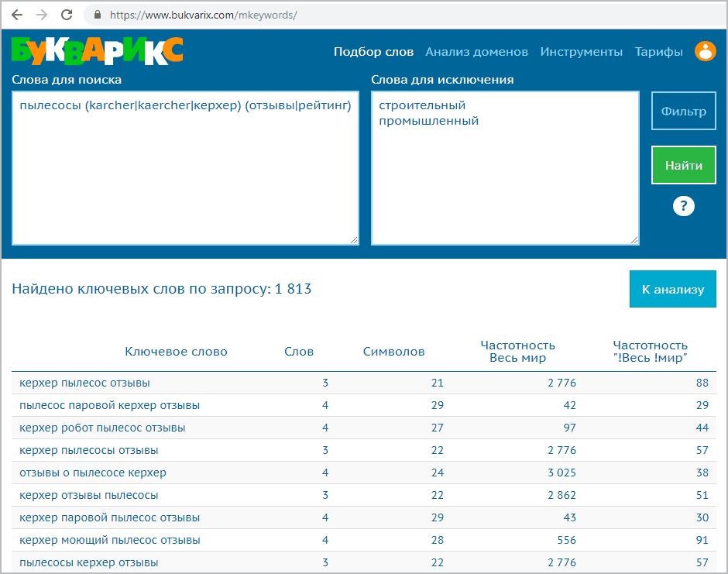This screenshot has width=728, height=574.
Task: Click symbols count 24
Action: tap(438, 473)
